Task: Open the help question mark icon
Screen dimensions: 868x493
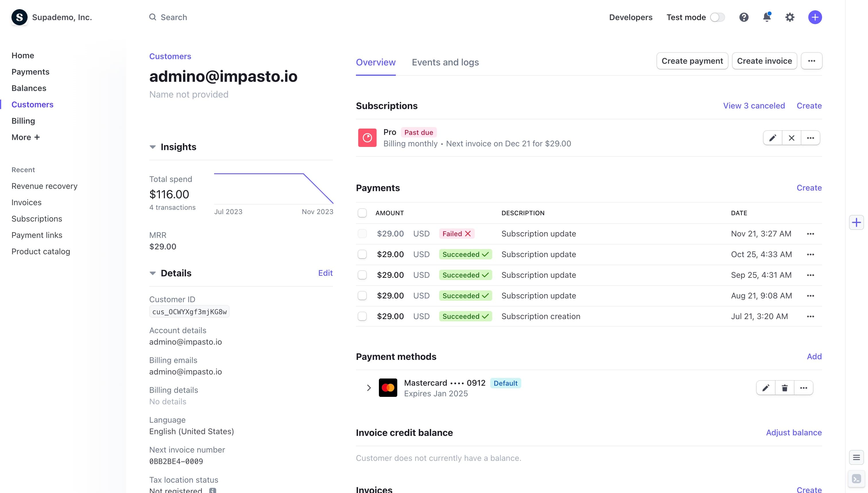Action: click(x=744, y=17)
